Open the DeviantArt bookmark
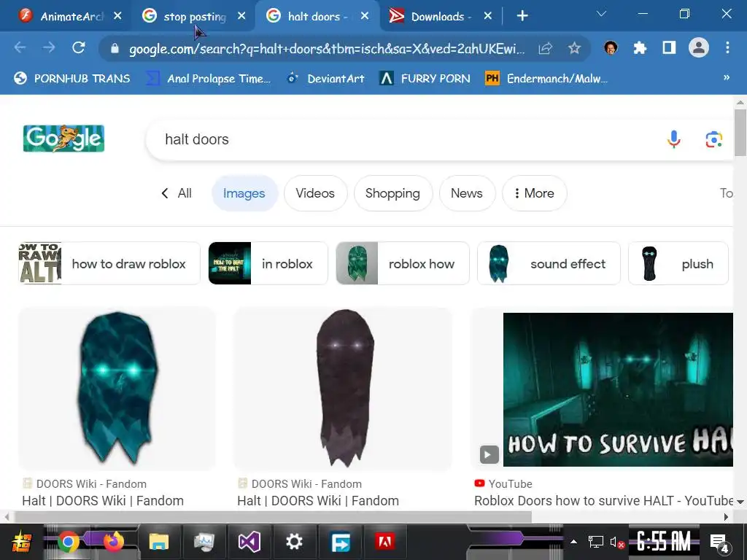The image size is (747, 560). tap(326, 79)
